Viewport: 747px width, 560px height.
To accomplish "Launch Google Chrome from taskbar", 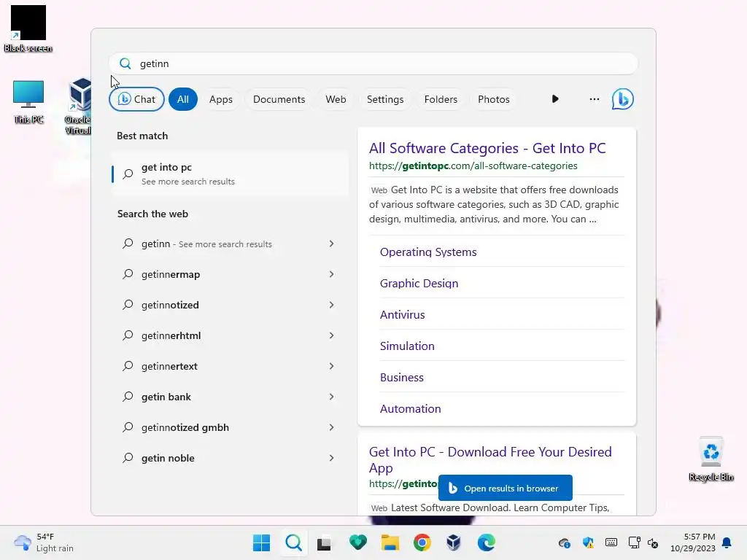I will click(422, 542).
